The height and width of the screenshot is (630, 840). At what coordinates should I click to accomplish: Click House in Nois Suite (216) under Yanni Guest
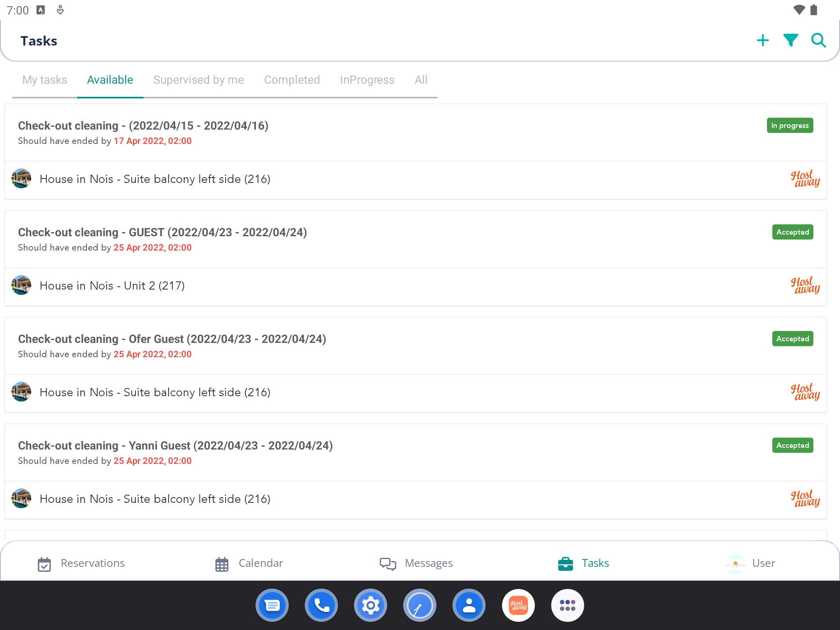click(x=155, y=499)
